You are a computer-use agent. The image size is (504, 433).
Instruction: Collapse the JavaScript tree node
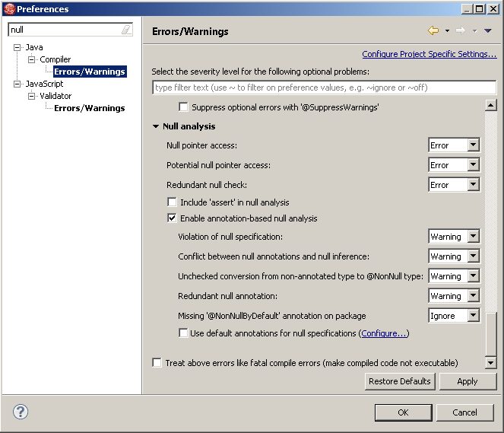[x=17, y=84]
